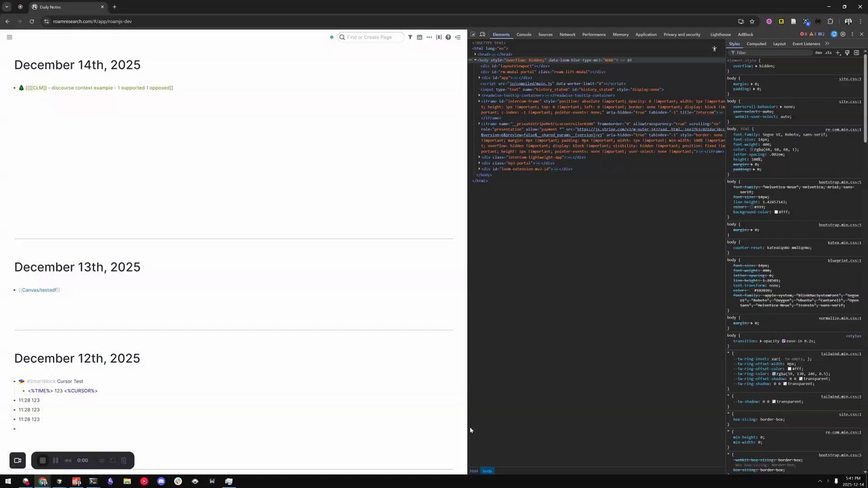
Task: Open Discord from the taskbar
Action: (161, 482)
